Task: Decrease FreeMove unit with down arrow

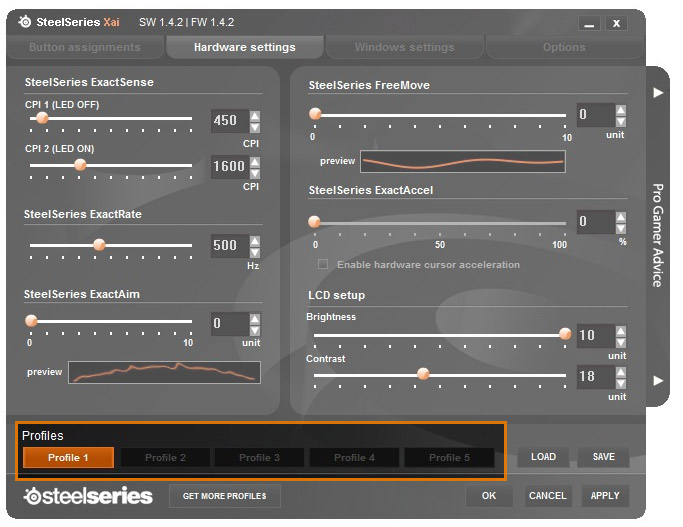Action: 621,121
